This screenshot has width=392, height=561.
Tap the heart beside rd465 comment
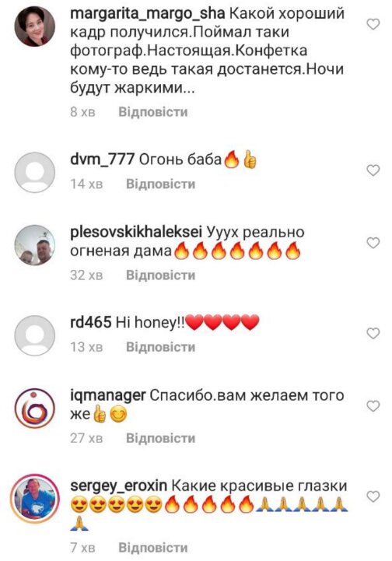[x=373, y=334]
